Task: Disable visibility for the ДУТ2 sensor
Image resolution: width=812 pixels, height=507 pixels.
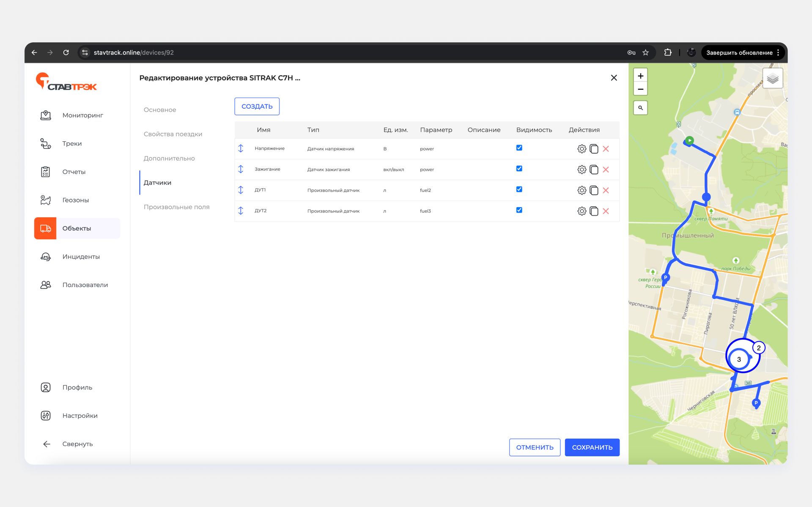Action: [x=519, y=210]
